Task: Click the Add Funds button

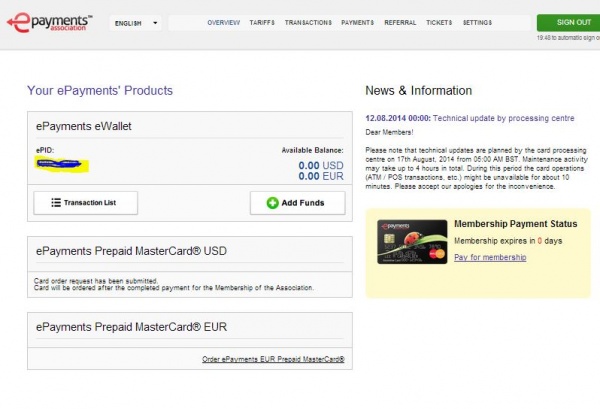Action: coord(297,203)
